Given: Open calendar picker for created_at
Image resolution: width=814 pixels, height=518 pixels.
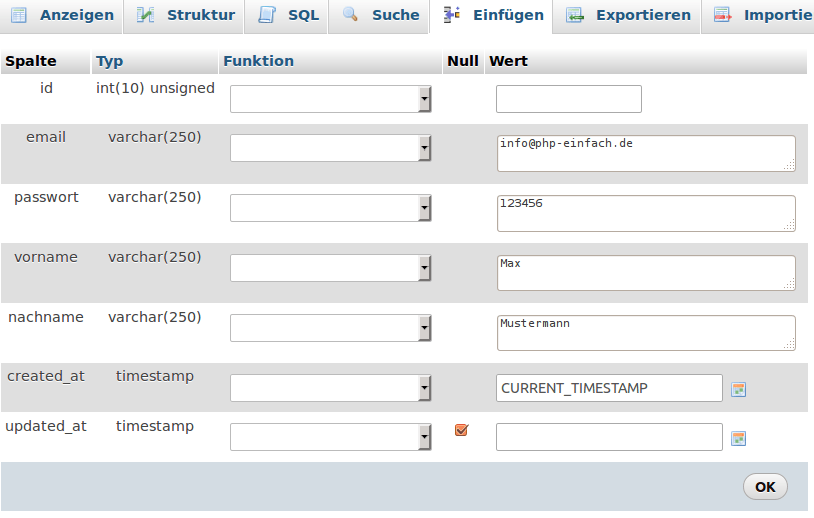Looking at the screenshot, I should 739,389.
